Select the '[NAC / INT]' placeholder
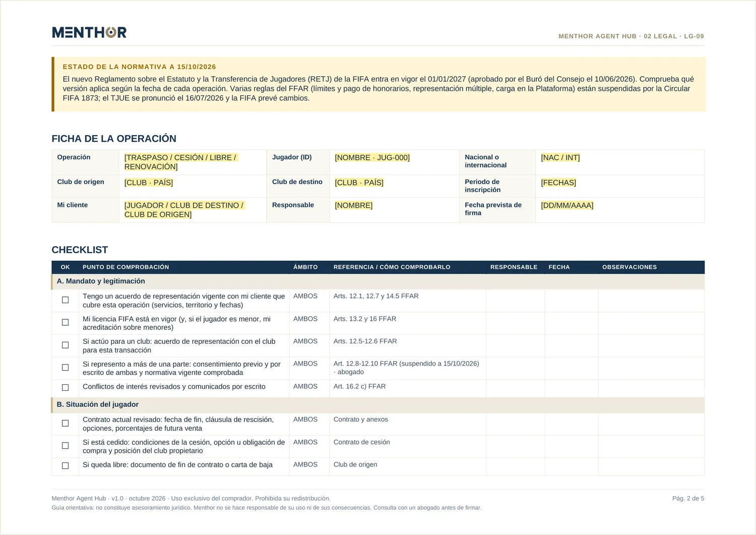756x535 pixels. [x=560, y=157]
